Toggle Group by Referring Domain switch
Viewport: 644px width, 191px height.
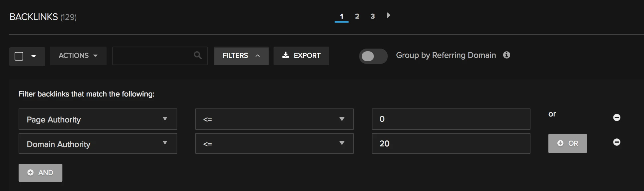(373, 56)
